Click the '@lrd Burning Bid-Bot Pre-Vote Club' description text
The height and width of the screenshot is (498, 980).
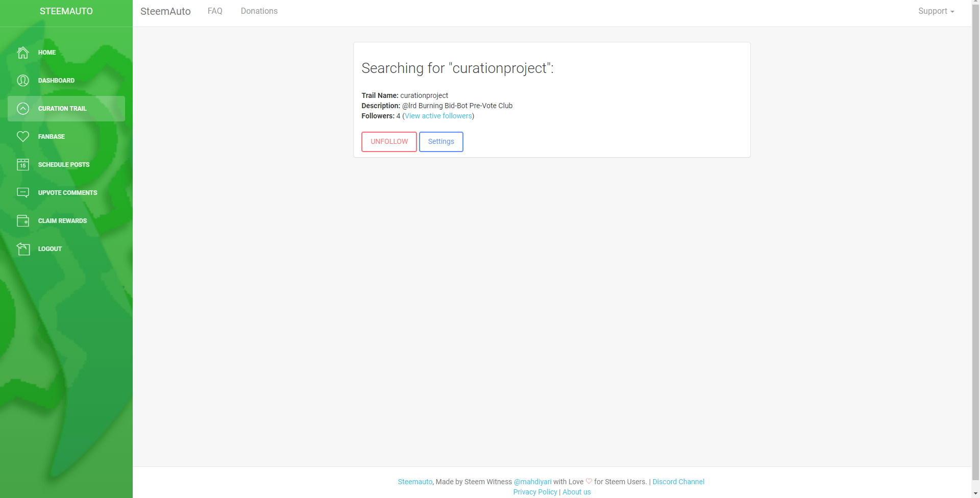(x=457, y=106)
